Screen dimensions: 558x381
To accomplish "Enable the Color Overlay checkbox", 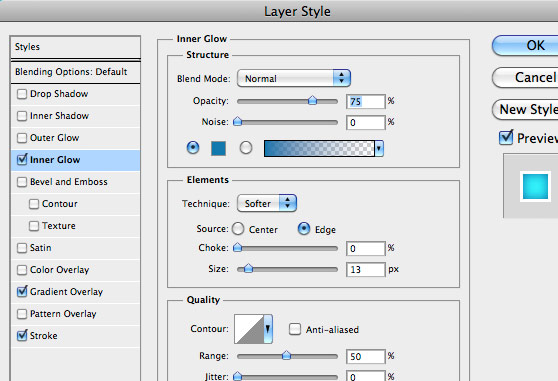I will click(22, 270).
